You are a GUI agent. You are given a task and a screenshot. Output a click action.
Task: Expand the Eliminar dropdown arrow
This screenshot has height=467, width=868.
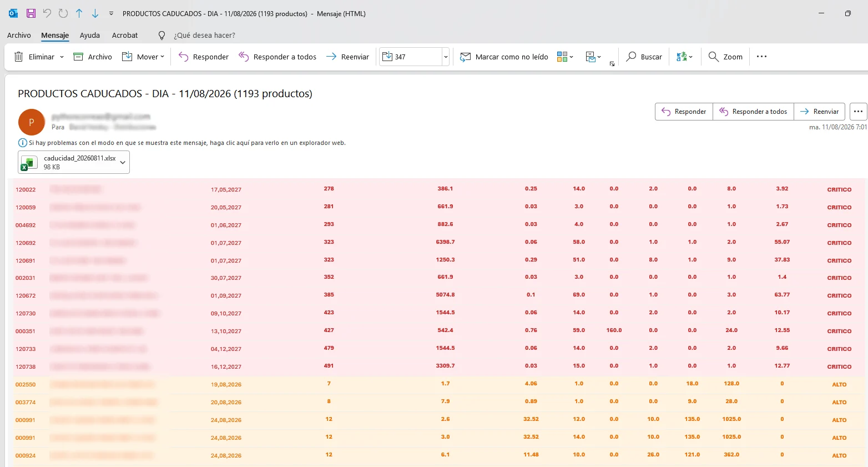[62, 57]
